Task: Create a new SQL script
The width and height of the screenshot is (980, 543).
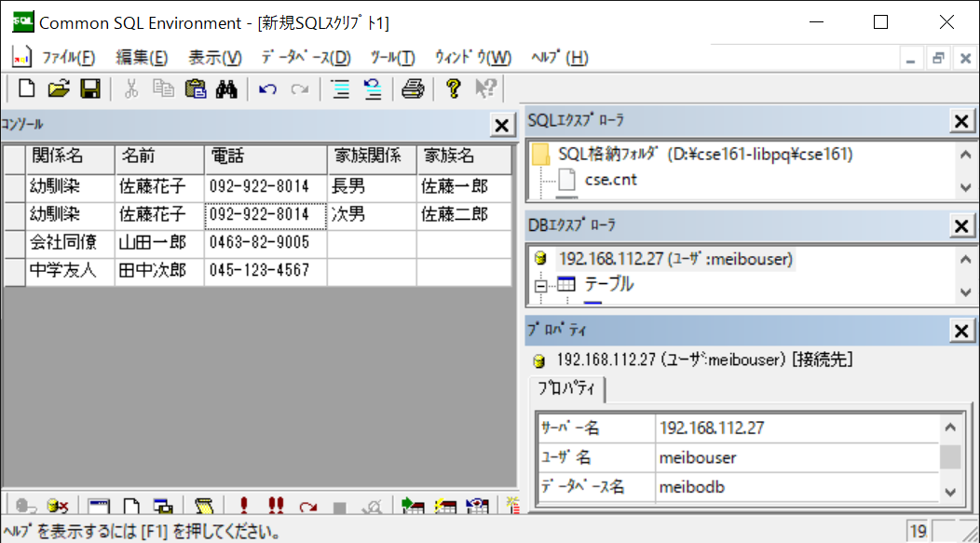Action: pyautogui.click(x=26, y=88)
